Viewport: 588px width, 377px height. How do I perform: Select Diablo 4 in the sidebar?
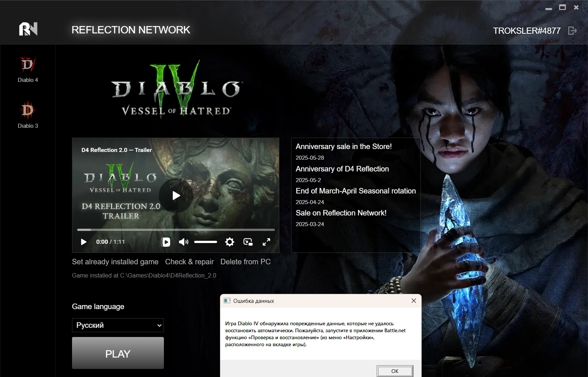28,70
